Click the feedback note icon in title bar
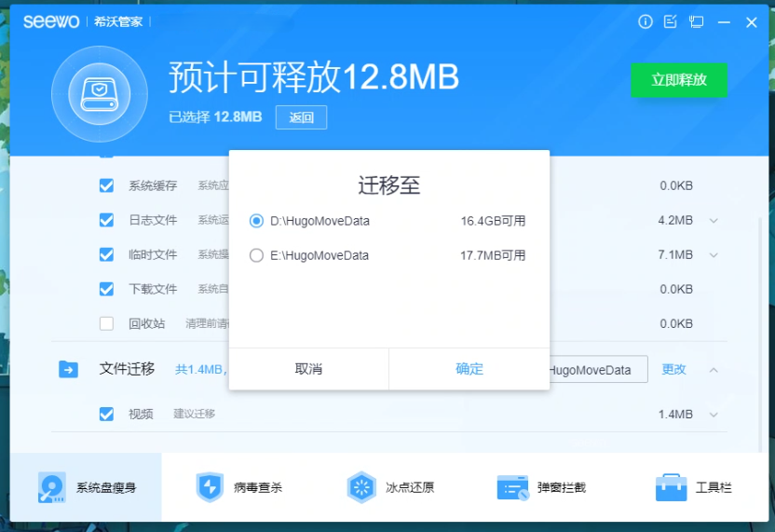The image size is (775, 532). pos(671,22)
